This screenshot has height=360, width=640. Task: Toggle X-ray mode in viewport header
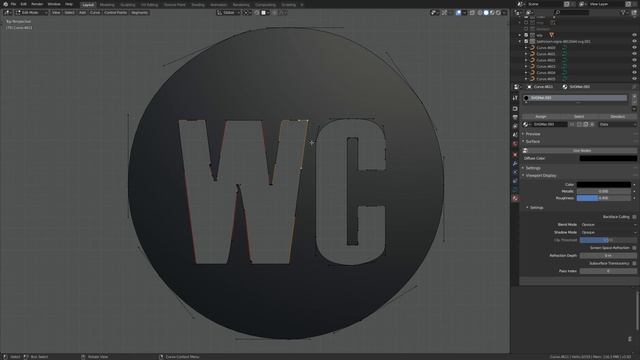tap(472, 13)
